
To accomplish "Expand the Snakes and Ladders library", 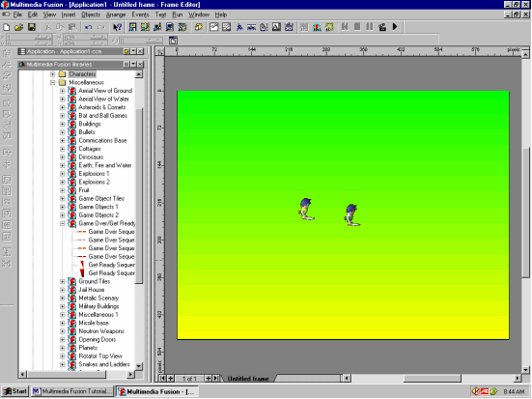I will tap(63, 364).
